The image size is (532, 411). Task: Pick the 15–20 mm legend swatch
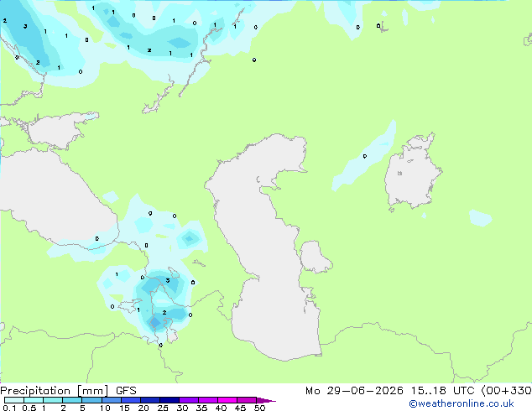pyautogui.click(x=130, y=400)
